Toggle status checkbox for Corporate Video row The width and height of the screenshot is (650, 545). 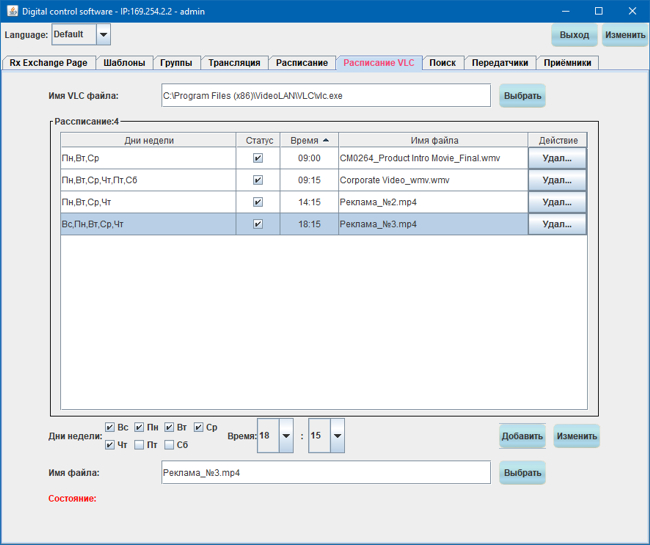tap(258, 180)
